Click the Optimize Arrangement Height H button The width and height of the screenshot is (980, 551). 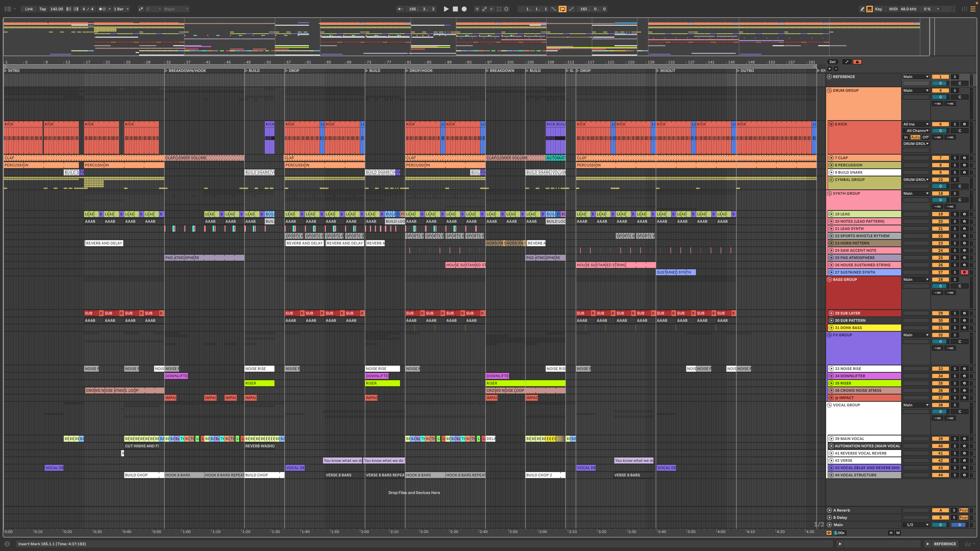[891, 533]
